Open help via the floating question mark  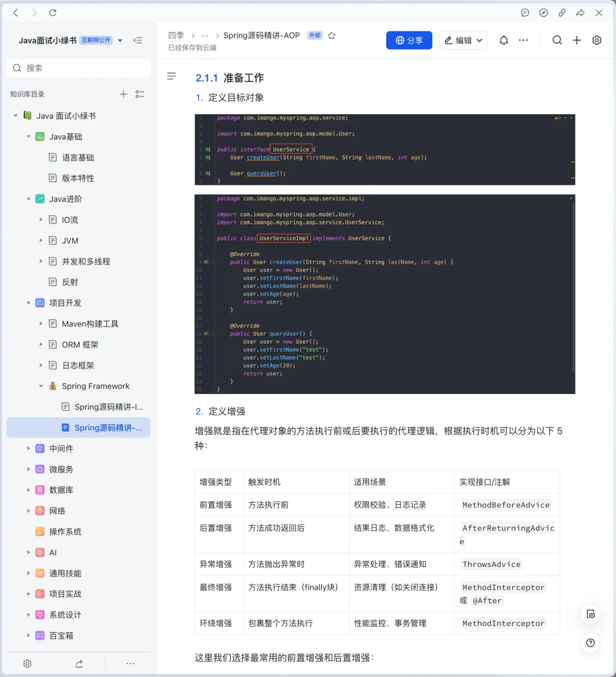590,643
